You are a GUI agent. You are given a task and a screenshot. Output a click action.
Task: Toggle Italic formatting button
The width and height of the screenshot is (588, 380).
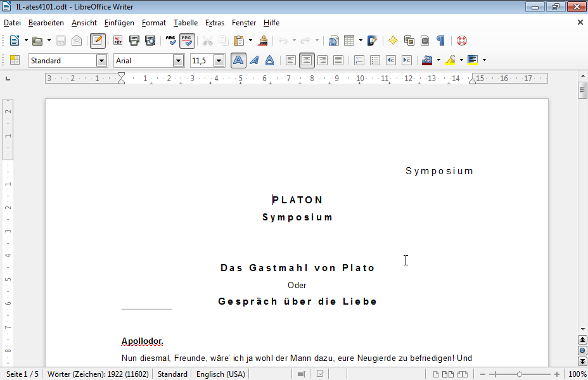pyautogui.click(x=254, y=60)
